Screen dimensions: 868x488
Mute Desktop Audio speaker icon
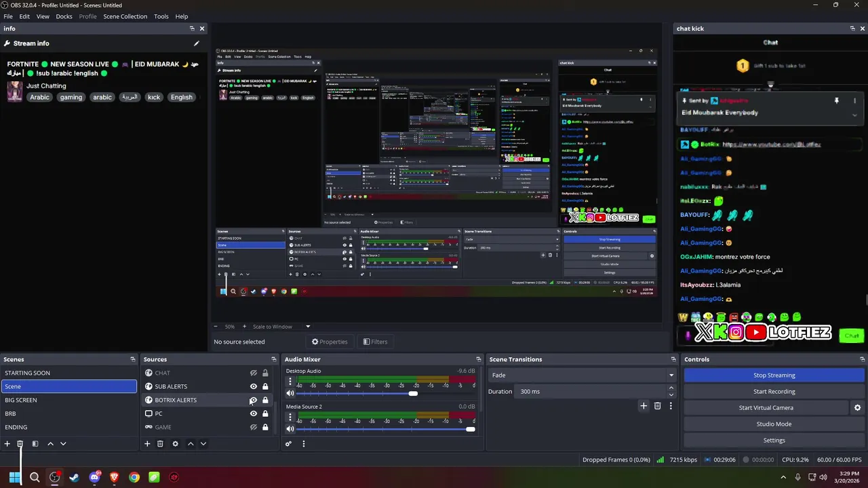(290, 393)
